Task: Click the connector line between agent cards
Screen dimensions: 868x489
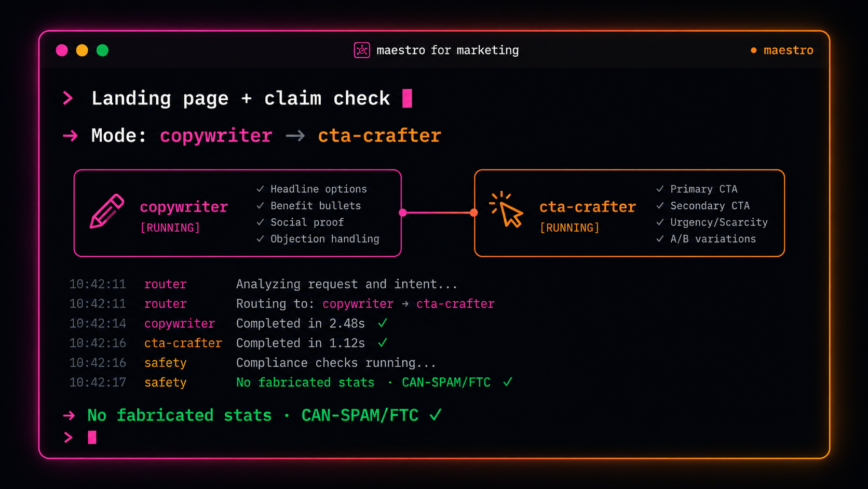Action: [x=438, y=213]
